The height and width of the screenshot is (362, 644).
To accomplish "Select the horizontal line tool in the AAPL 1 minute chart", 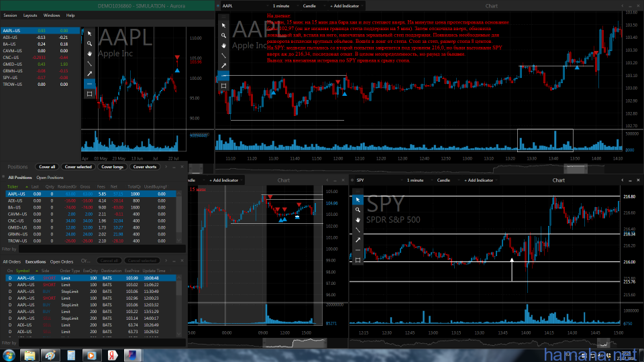I will 223,76.
